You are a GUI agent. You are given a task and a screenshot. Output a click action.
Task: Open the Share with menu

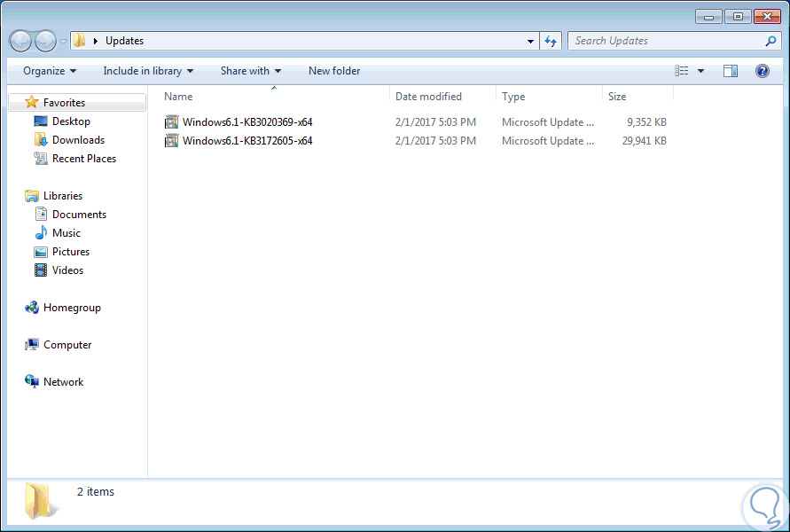coord(250,71)
